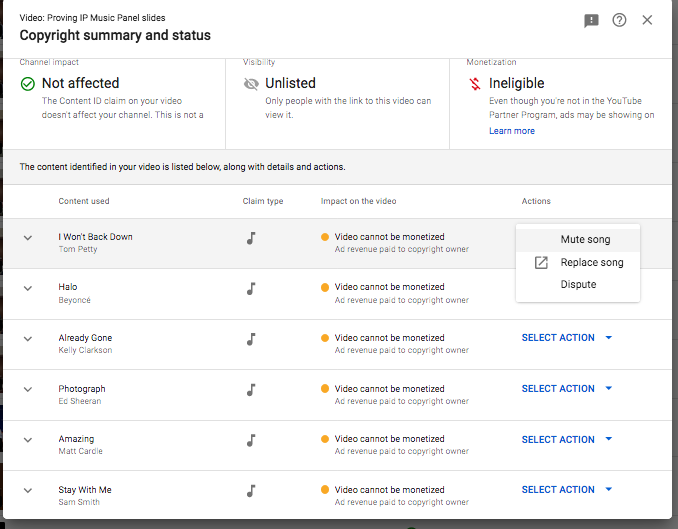The height and width of the screenshot is (529, 678).
Task: Open Select Action dropdown for Amazing
Action: [x=566, y=440]
